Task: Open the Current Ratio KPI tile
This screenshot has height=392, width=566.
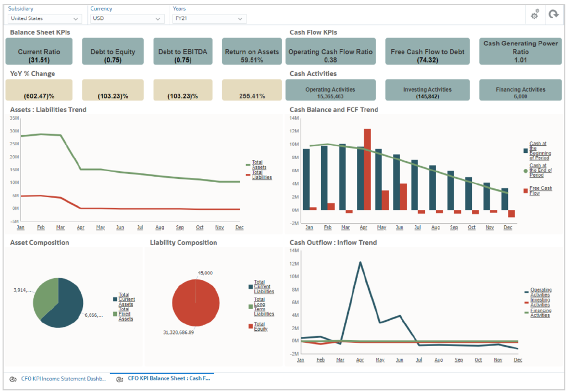Action: point(39,51)
